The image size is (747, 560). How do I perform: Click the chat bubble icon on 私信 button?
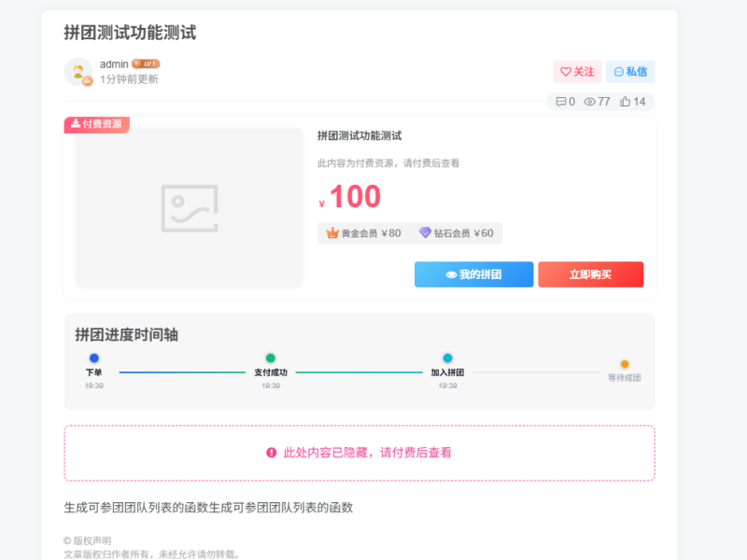[620, 71]
